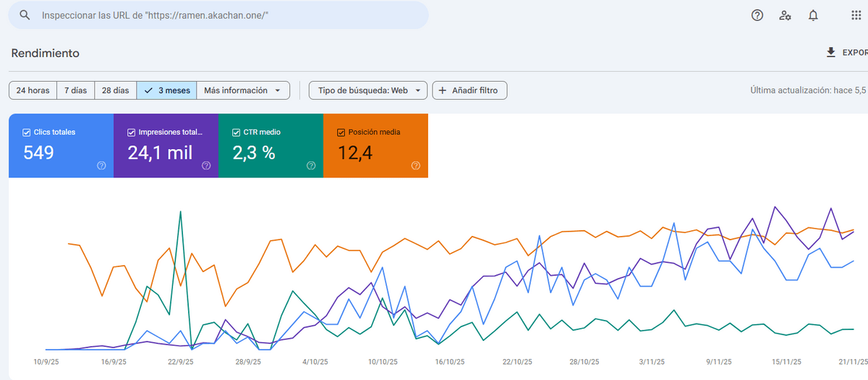The width and height of the screenshot is (868, 380).
Task: Click help icon on Posición media card
Action: coord(416,166)
